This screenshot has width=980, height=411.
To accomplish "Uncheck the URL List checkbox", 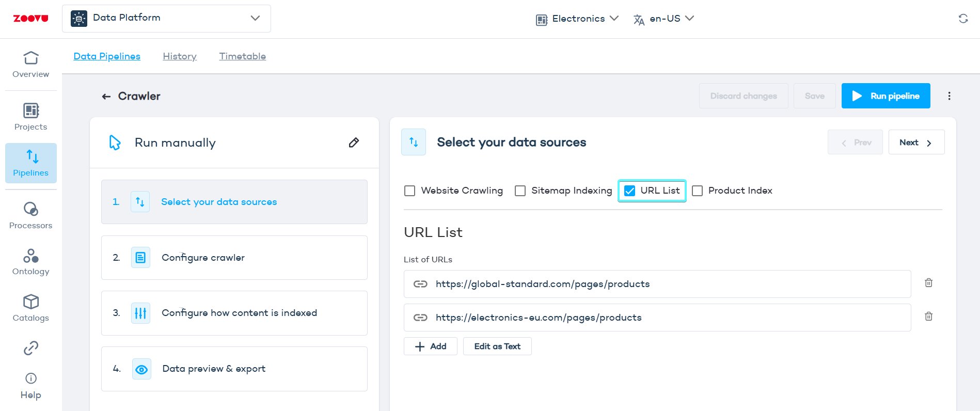I will 630,191.
